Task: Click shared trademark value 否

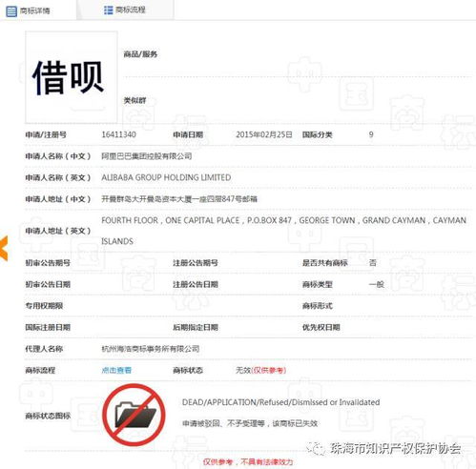Action: tap(373, 263)
